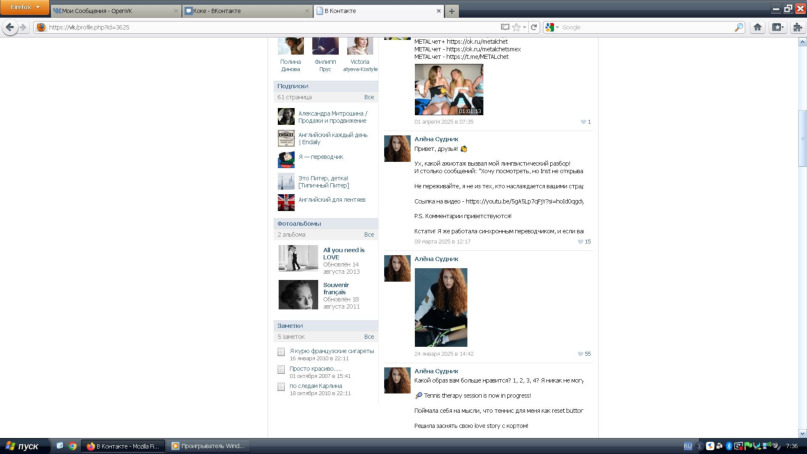
Task: Bookmark this page with the star icon
Action: point(516,27)
